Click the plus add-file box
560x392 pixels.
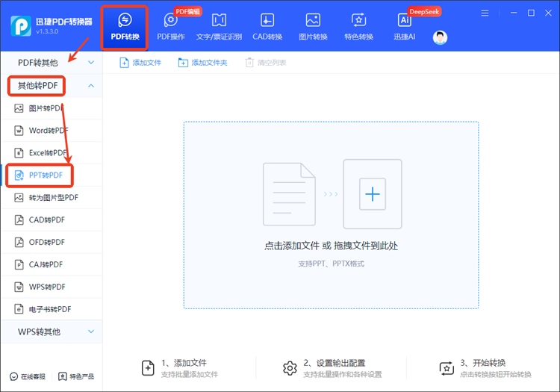click(373, 194)
